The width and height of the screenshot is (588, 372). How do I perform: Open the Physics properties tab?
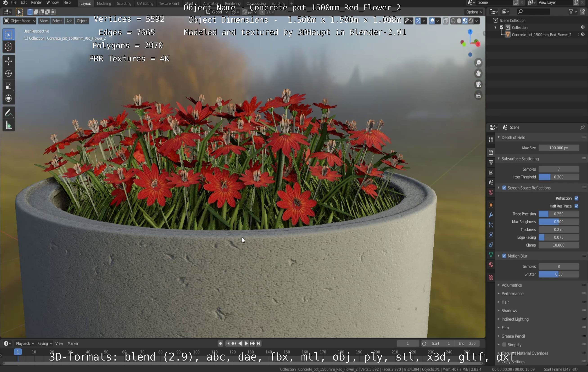coord(491,235)
